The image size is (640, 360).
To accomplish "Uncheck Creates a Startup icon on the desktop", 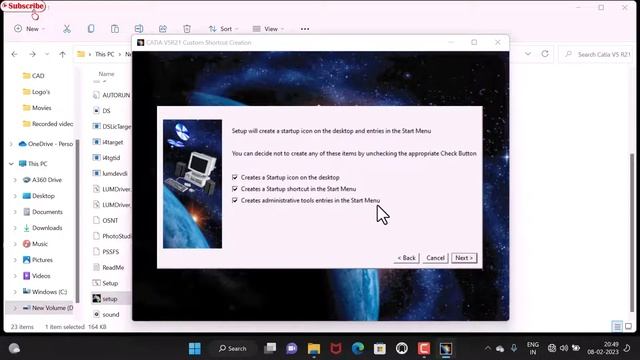I will tap(235, 178).
